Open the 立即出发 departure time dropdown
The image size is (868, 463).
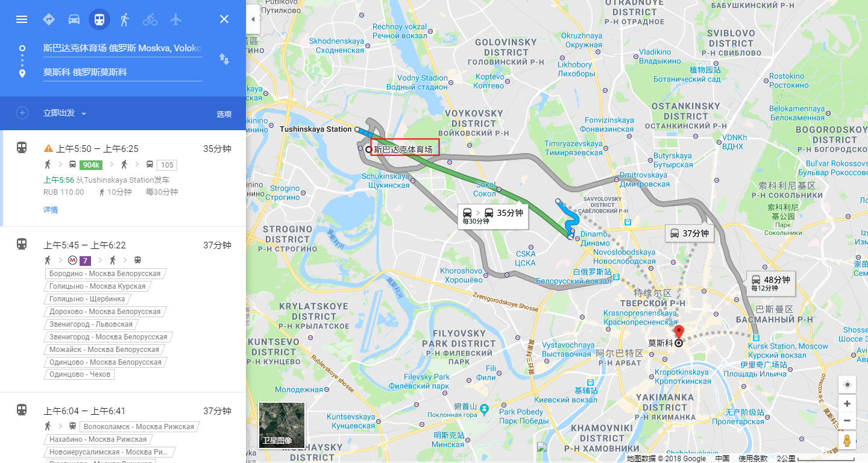[x=65, y=113]
